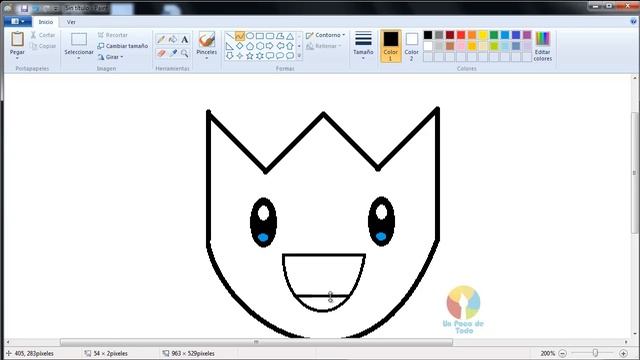The image size is (640, 360).
Task: Choose the Up arrow shape
Action: point(290,46)
